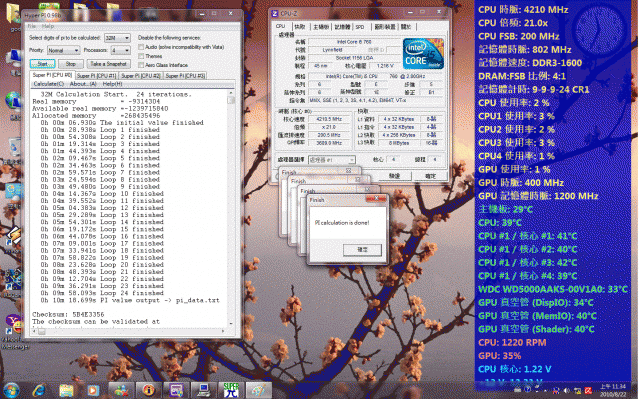Confirm the PI calculation is done dialog

pyautogui.click(x=362, y=250)
